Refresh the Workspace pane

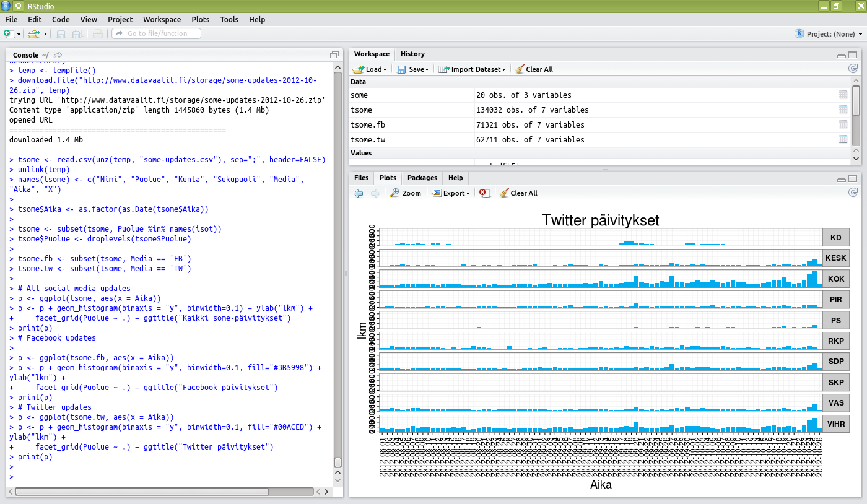pyautogui.click(x=853, y=69)
